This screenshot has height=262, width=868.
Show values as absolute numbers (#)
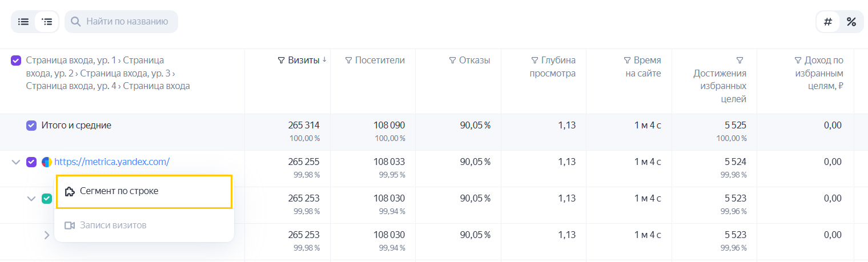(x=828, y=22)
